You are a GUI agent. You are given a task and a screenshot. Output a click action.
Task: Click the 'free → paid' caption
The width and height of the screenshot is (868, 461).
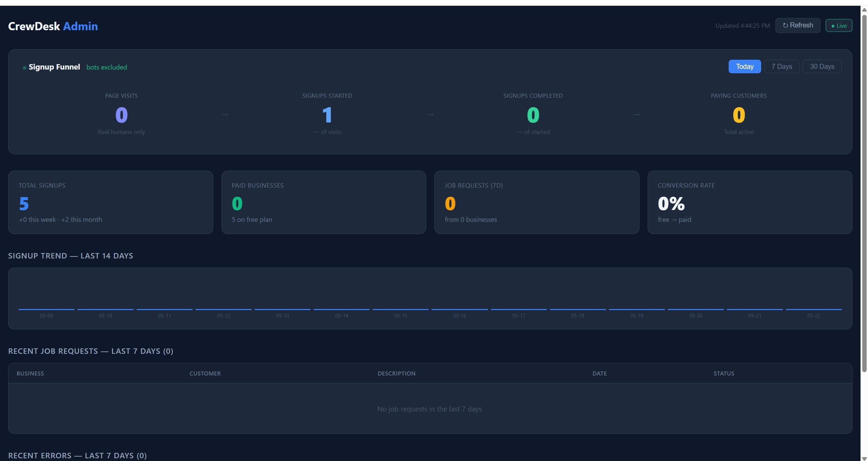pyautogui.click(x=674, y=219)
